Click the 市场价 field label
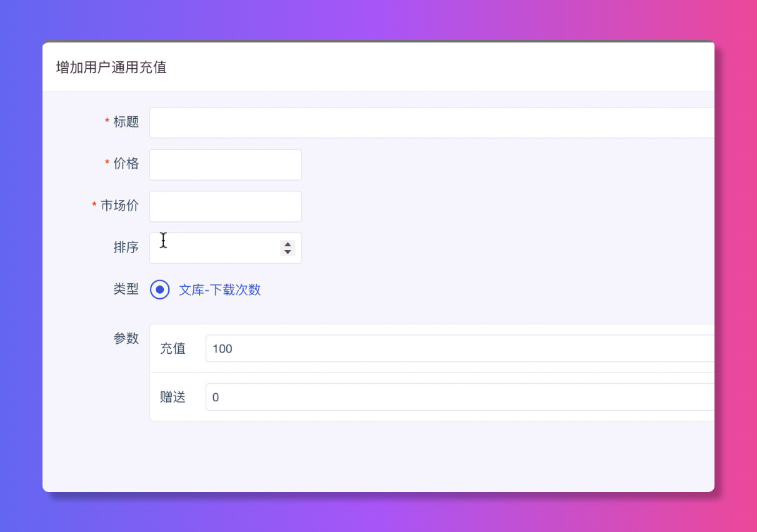 [x=119, y=206]
